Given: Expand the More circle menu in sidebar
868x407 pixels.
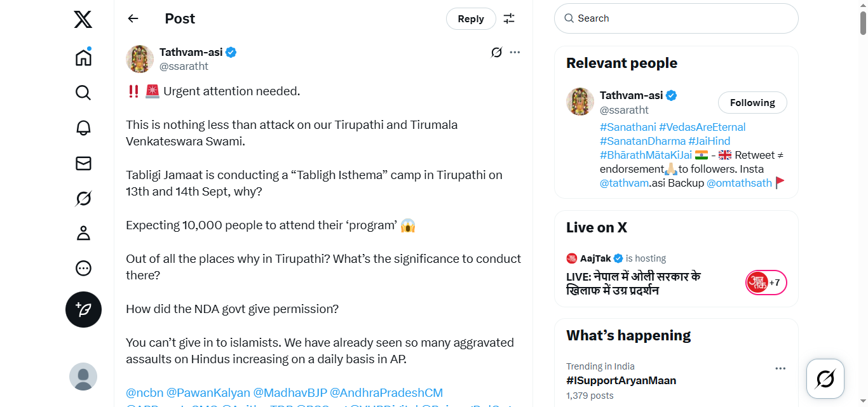Looking at the screenshot, I should coord(83,269).
